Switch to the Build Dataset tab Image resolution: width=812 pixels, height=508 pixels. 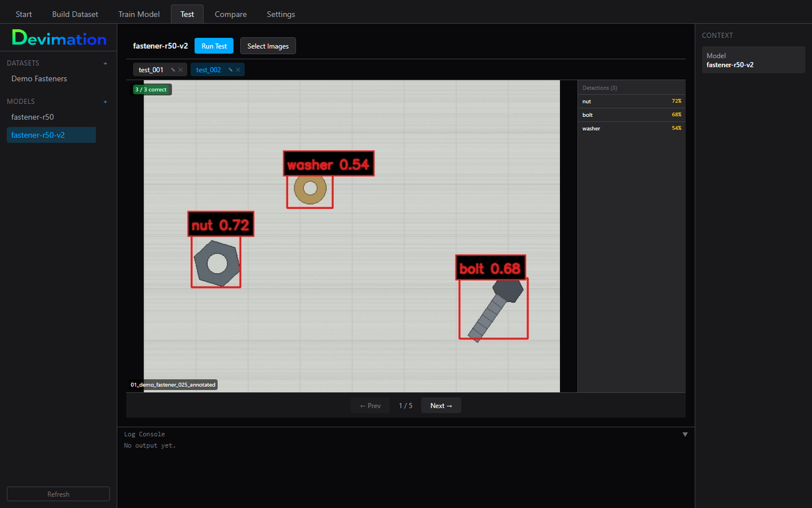pyautogui.click(x=75, y=14)
